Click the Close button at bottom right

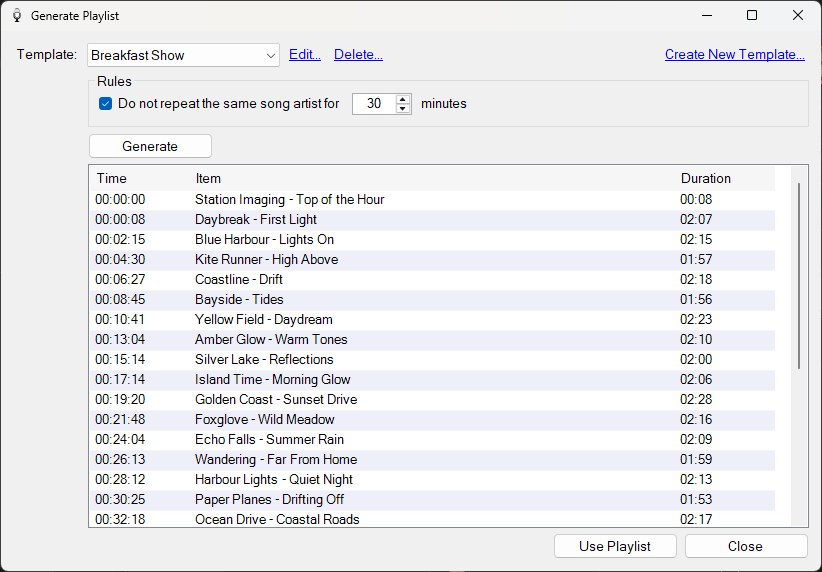(745, 546)
